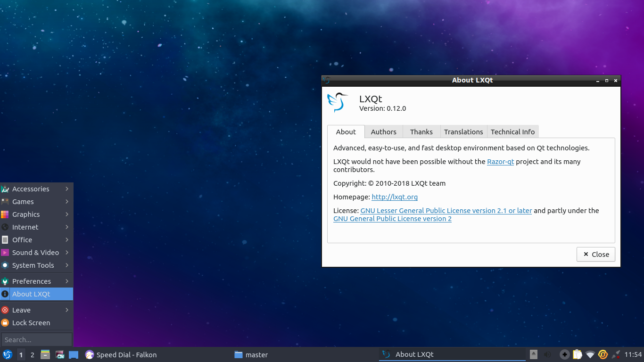
Task: Activate the About LXQt taskbar button
Action: click(452, 354)
